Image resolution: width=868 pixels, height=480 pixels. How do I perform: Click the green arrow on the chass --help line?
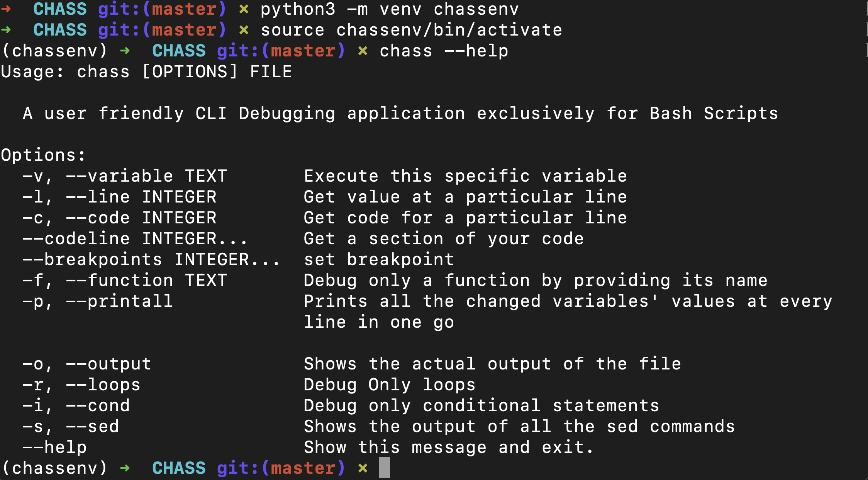(124, 51)
